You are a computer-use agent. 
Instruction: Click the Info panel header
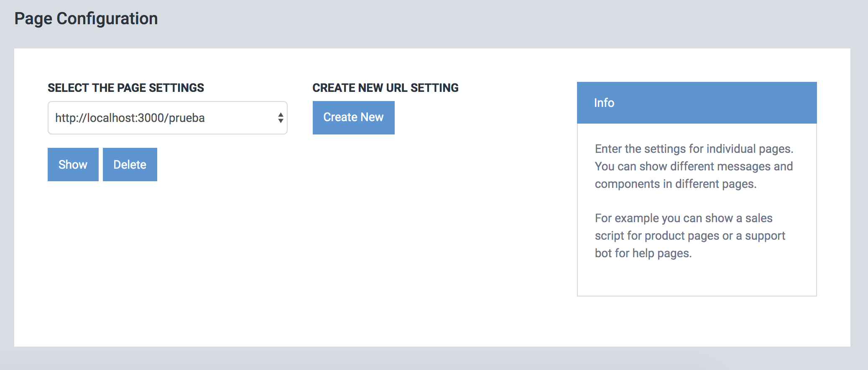[697, 103]
